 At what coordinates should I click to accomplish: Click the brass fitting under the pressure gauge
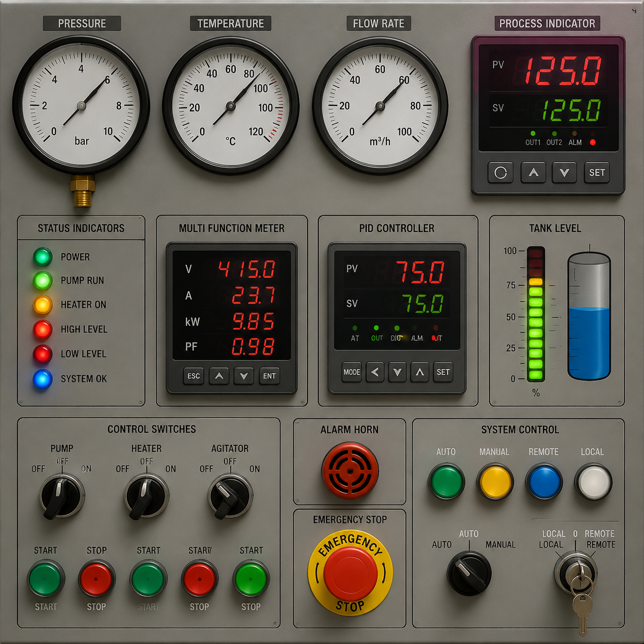click(83, 191)
